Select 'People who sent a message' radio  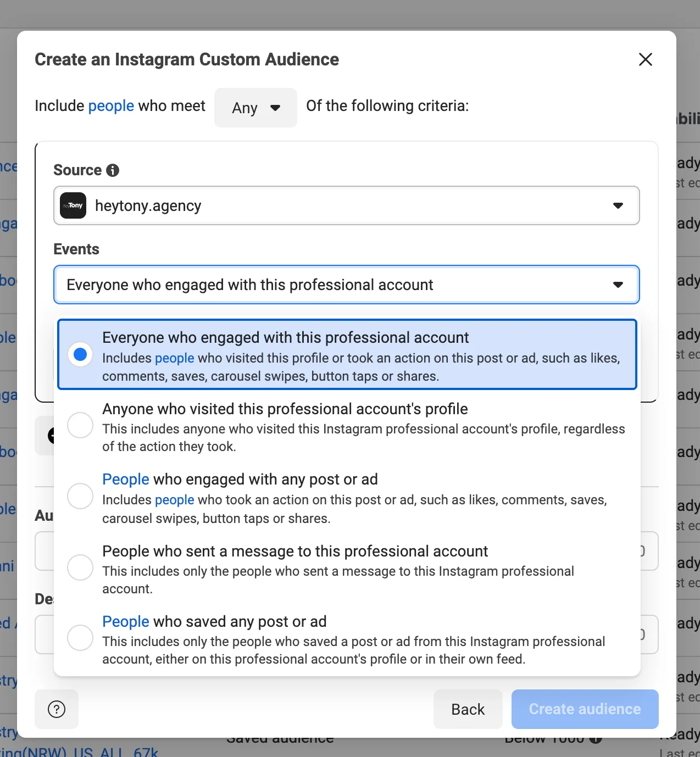(80, 567)
